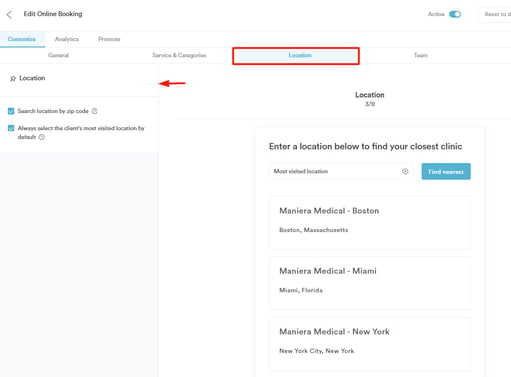The height and width of the screenshot is (377, 511).
Task: Open the Team sub-tab
Action: 421,55
